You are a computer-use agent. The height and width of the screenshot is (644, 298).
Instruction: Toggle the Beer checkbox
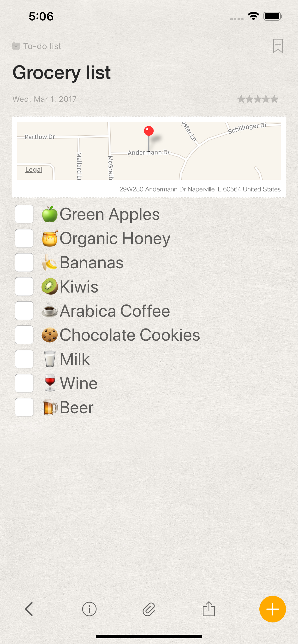pyautogui.click(x=24, y=407)
